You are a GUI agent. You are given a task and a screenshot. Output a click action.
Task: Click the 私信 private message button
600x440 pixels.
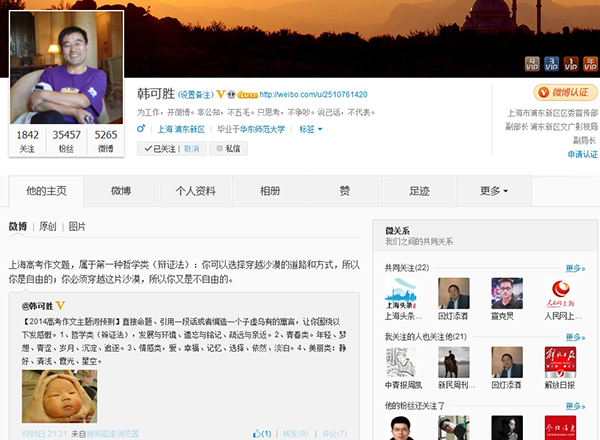(228, 148)
